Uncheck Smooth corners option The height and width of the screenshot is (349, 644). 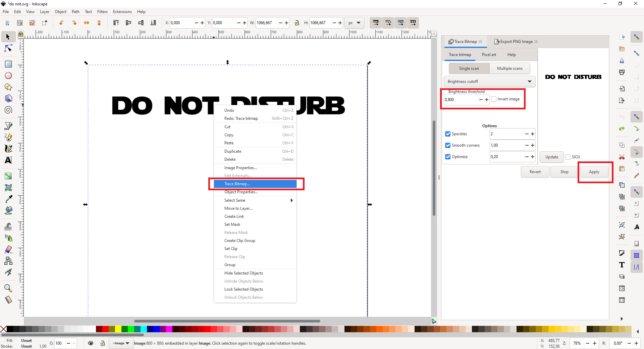pyautogui.click(x=448, y=145)
